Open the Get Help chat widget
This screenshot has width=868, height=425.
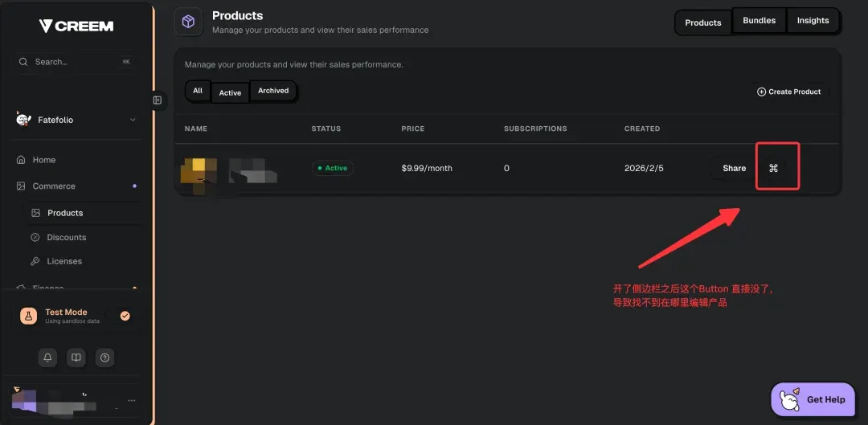coord(813,399)
